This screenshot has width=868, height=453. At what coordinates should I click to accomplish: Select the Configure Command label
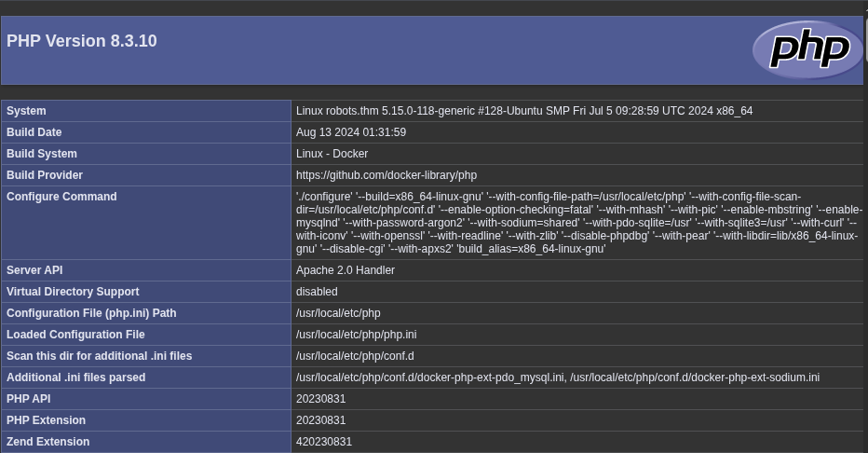pos(61,197)
